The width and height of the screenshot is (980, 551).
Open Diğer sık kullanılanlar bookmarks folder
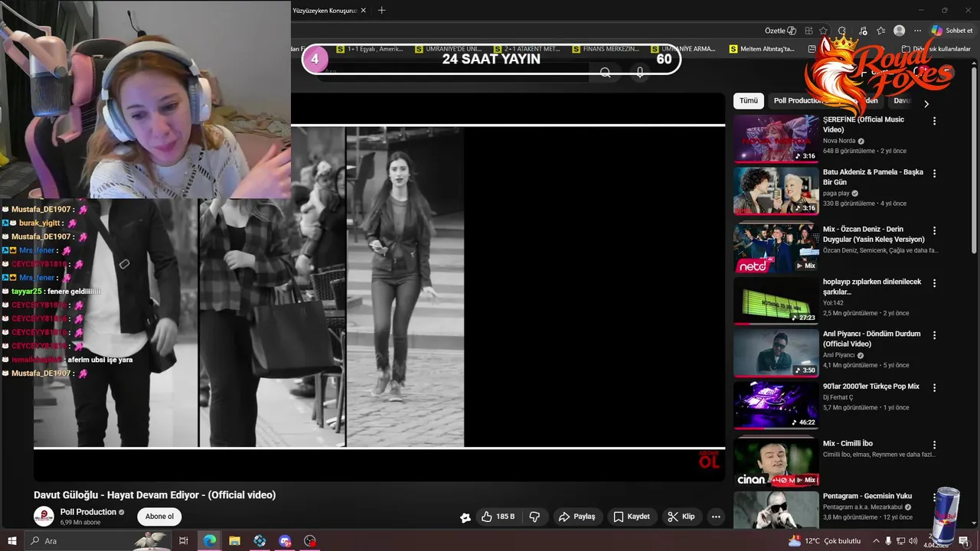(x=936, y=49)
